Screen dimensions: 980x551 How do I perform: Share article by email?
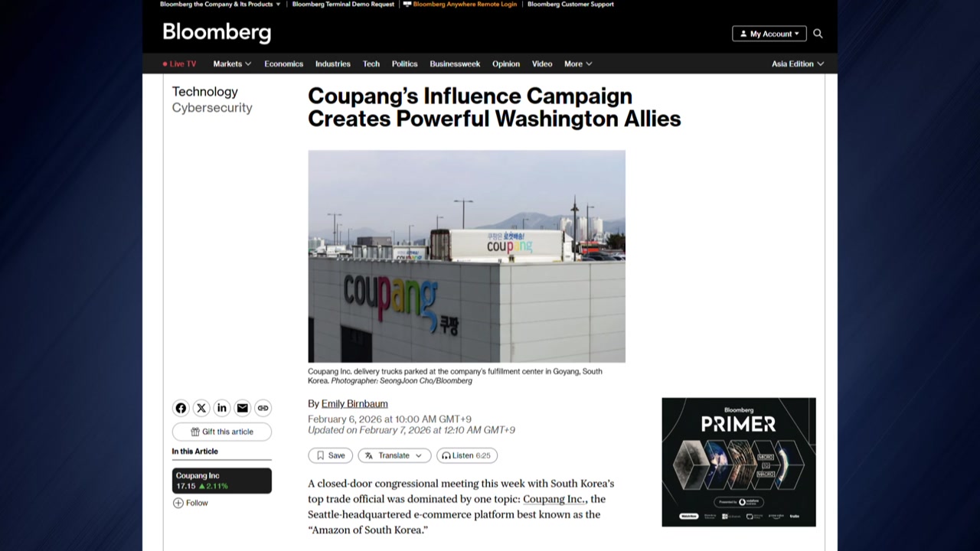point(242,408)
